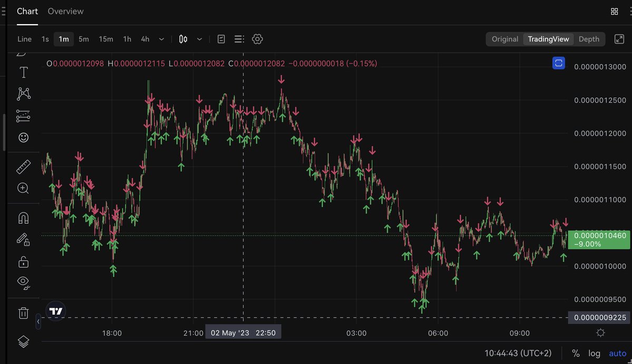
Task: Expand the chart type dropdown arrow
Action: coord(200,39)
